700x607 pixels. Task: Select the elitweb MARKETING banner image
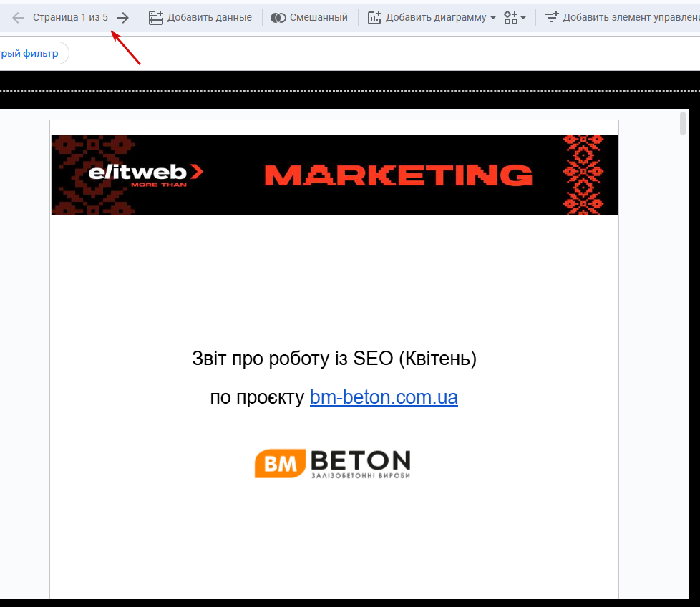pos(335,175)
